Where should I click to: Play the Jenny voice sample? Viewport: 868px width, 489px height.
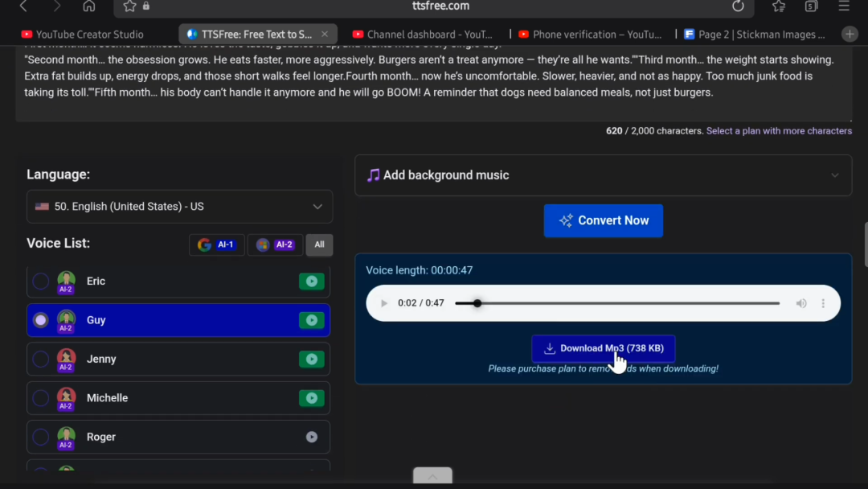pos(311,359)
